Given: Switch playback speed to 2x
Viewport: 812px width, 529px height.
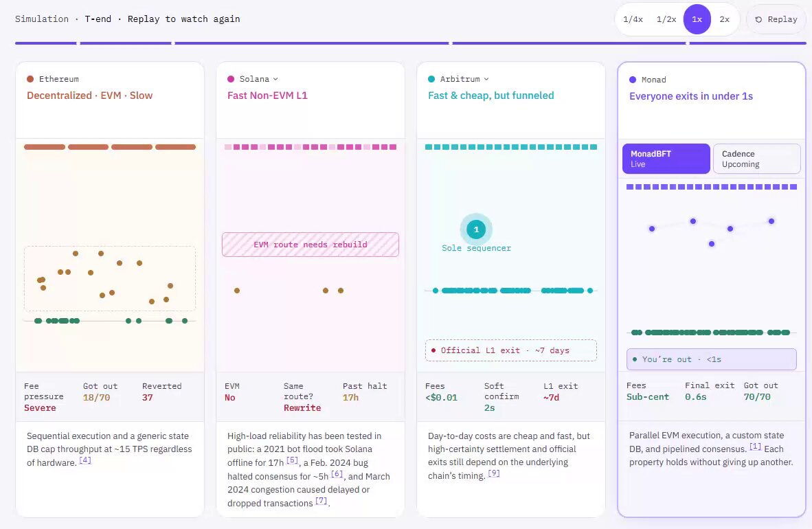Looking at the screenshot, I should click(x=725, y=19).
